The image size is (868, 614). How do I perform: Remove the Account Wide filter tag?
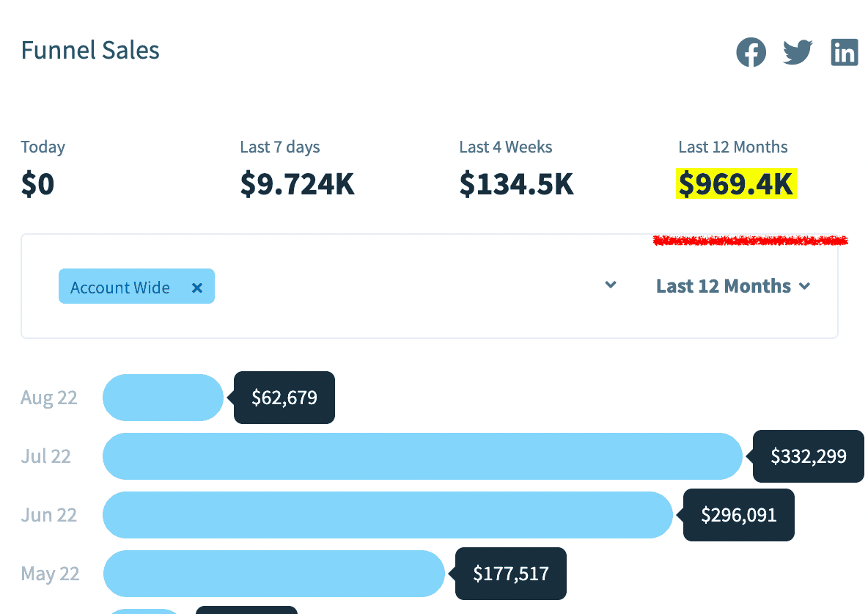coord(196,288)
